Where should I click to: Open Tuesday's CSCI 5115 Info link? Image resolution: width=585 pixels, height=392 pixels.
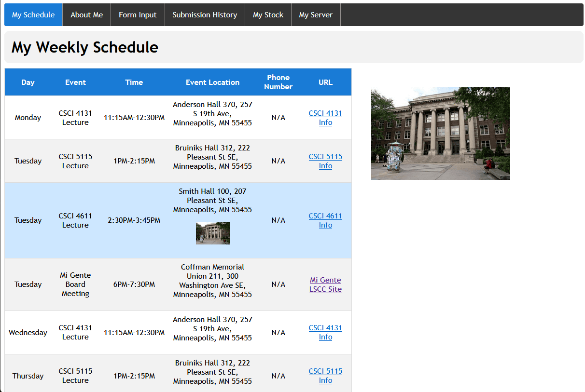(325, 161)
